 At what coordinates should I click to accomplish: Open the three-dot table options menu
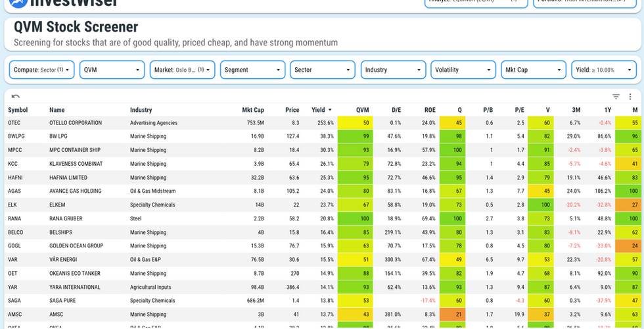tap(630, 97)
